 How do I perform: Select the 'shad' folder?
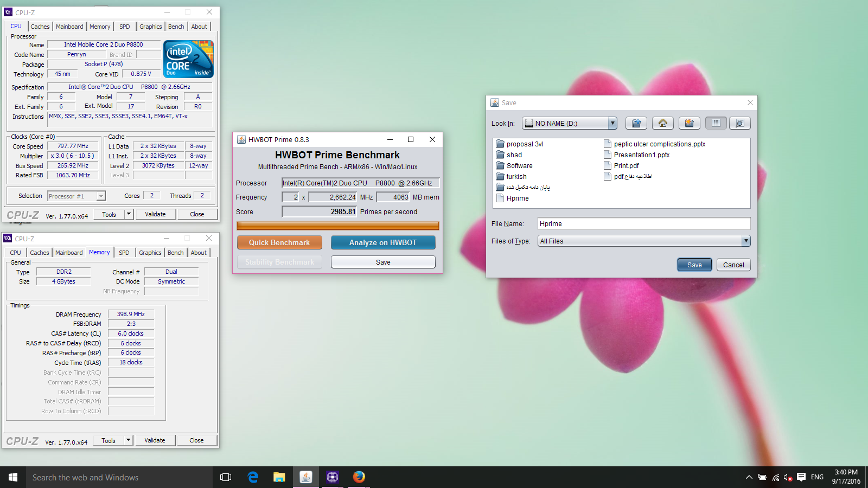(509, 155)
